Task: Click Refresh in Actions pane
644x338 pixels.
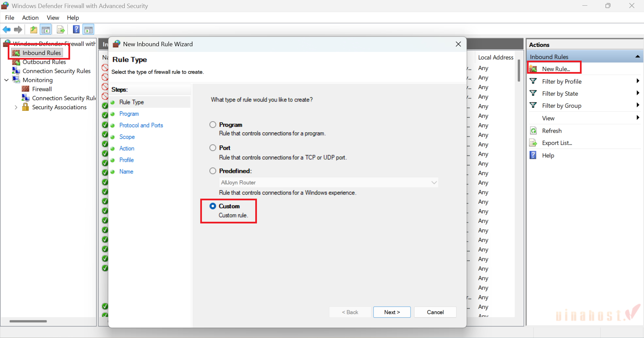Action: coord(552,131)
